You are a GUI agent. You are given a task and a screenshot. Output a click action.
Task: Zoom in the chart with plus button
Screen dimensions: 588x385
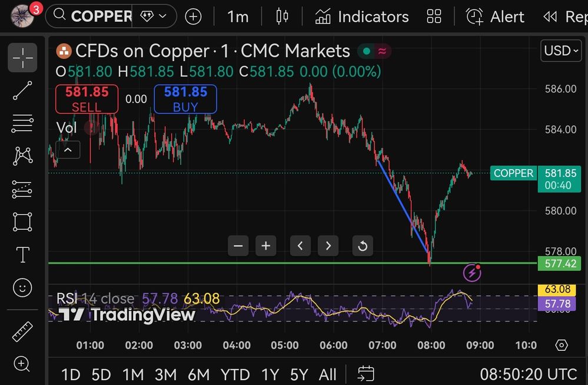pyautogui.click(x=266, y=246)
